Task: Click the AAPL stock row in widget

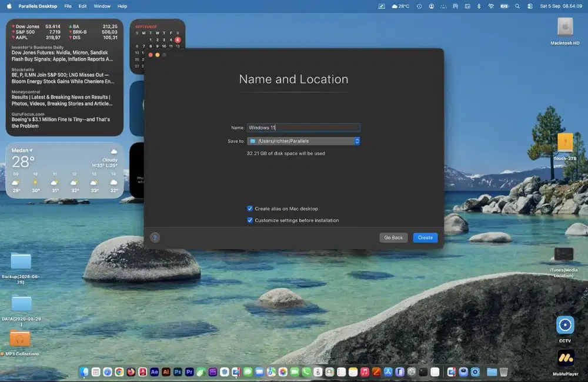Action: click(x=36, y=38)
